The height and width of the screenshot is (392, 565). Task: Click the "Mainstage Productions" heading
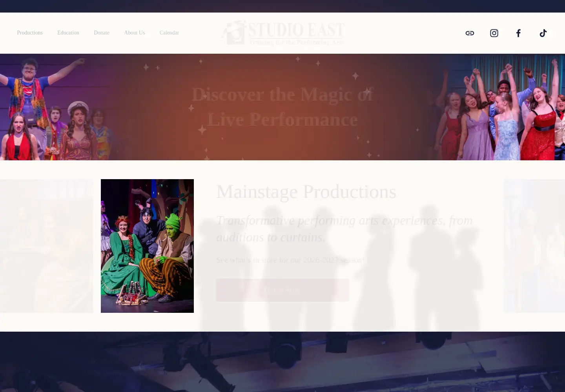point(306,192)
